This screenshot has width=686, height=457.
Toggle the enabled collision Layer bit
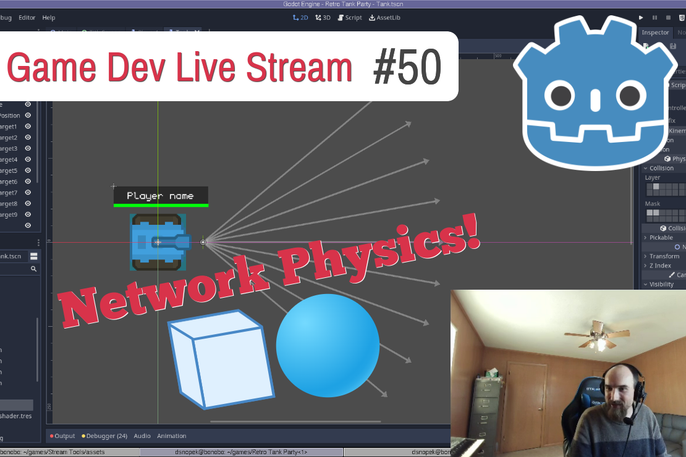(x=656, y=187)
